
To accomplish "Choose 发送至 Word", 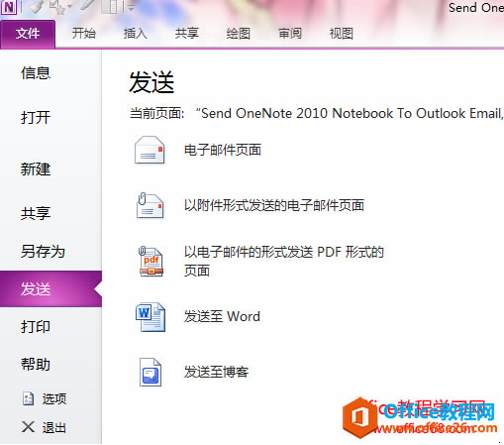I will (x=222, y=316).
